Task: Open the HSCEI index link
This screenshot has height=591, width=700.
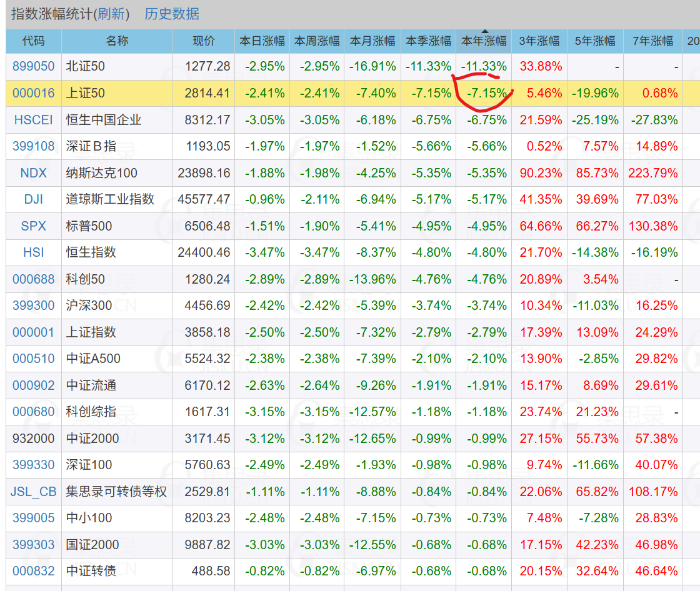Action: (34, 119)
